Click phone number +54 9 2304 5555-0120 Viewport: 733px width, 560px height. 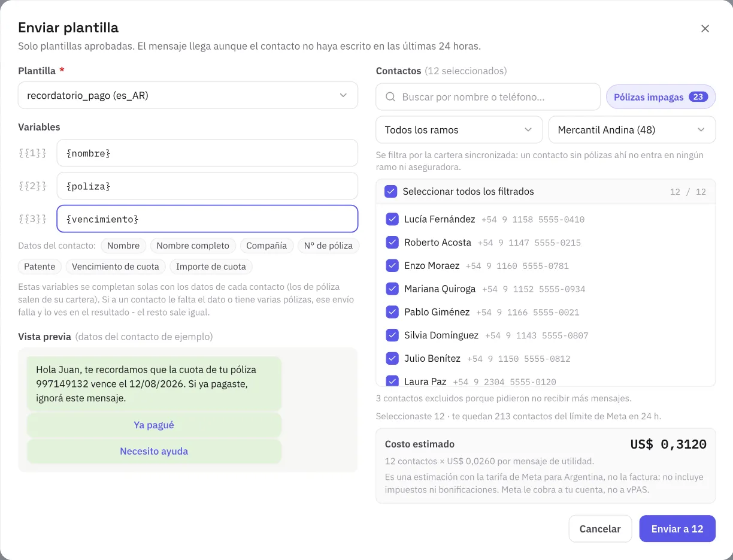(504, 382)
